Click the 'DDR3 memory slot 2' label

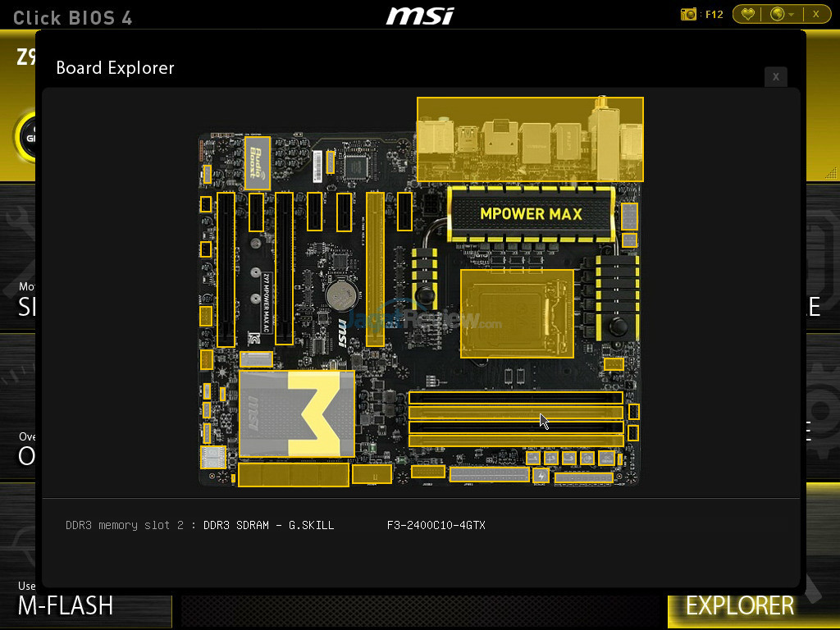(125, 525)
